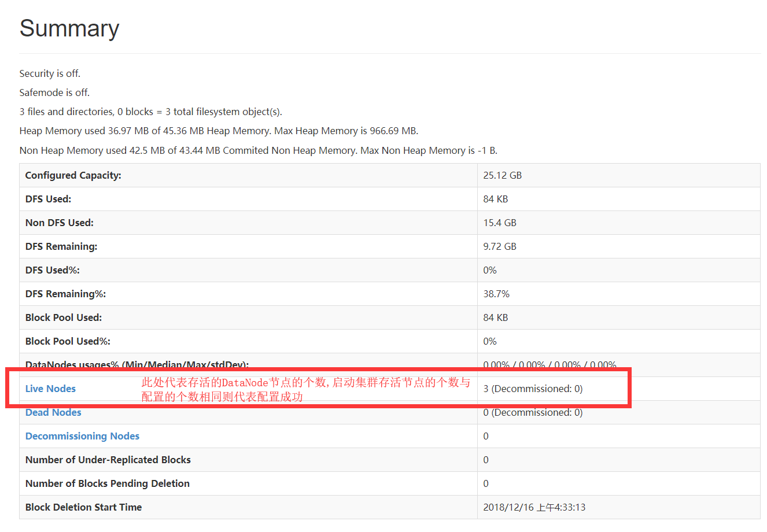Viewport: 767px width, 532px height.
Task: Click the Under-Replicated Blocks value 0
Action: [486, 460]
